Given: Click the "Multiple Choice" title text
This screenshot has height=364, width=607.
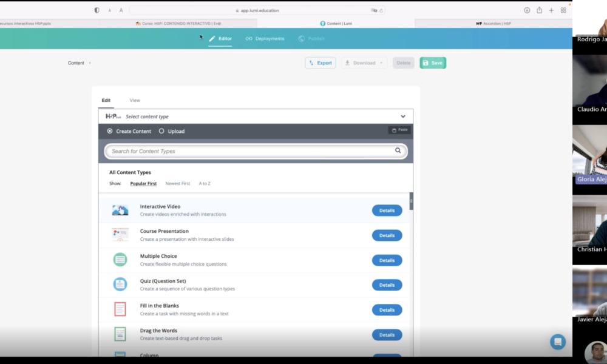Looking at the screenshot, I should [158, 256].
